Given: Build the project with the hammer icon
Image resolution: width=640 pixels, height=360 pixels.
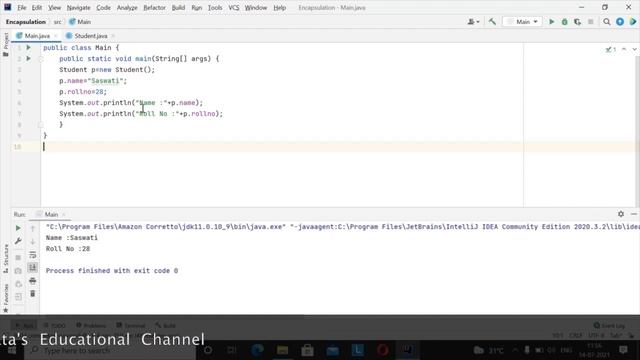Looking at the screenshot, I should [x=492, y=22].
